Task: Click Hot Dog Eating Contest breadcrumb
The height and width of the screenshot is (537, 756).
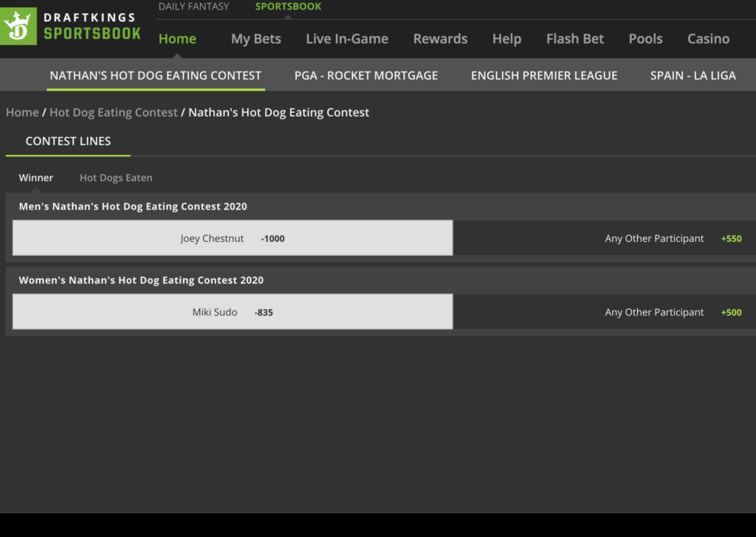Action: coord(113,112)
